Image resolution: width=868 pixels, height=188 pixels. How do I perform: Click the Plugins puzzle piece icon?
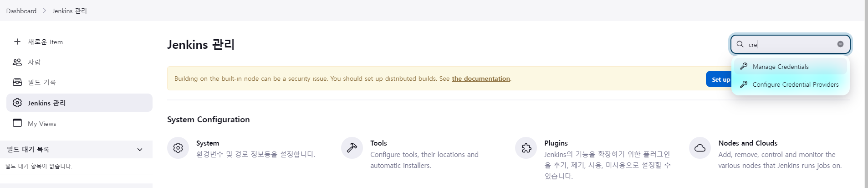526,148
